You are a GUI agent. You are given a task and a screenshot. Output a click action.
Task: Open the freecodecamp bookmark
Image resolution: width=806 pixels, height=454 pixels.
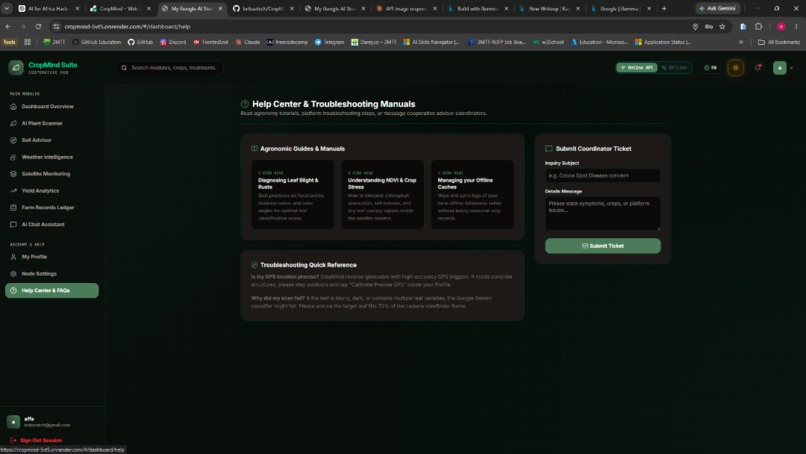coord(287,42)
